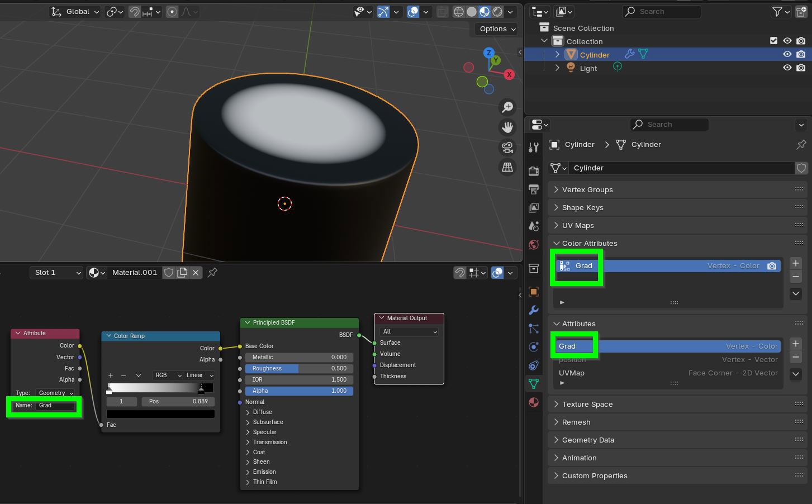Open the outliner filter dropdown
The height and width of the screenshot is (504, 812).
tap(781, 12)
